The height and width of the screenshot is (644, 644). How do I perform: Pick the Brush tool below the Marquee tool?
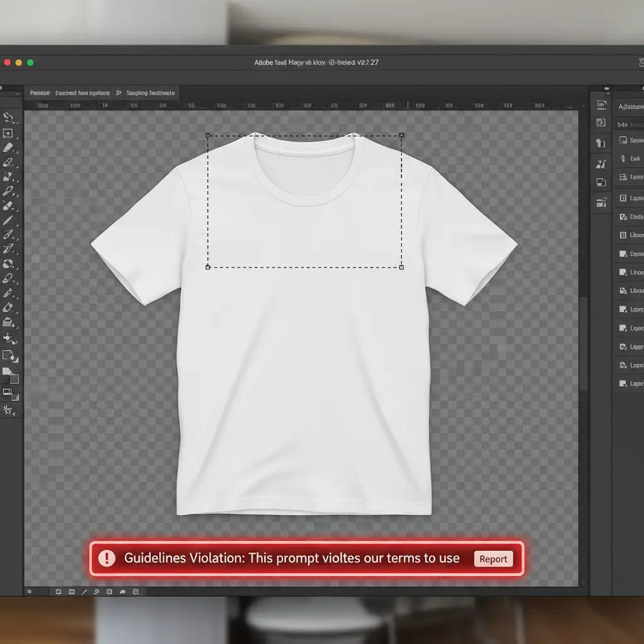(x=8, y=148)
